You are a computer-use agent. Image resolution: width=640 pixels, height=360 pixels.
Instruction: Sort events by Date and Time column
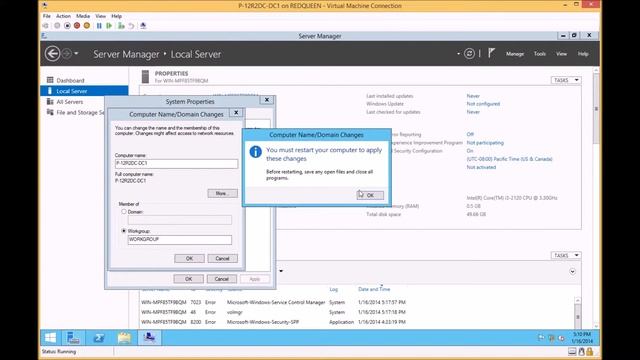pyautogui.click(x=374, y=289)
